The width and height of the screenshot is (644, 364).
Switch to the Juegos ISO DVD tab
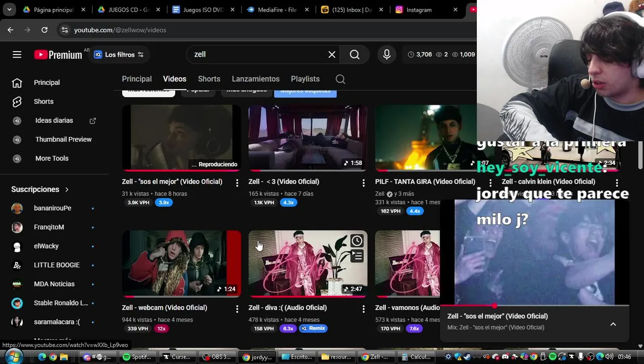(x=203, y=10)
